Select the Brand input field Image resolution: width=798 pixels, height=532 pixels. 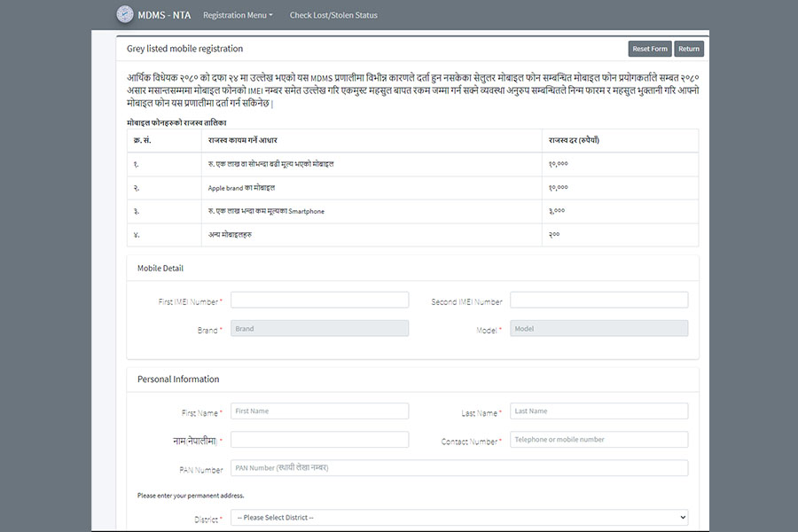click(x=319, y=327)
